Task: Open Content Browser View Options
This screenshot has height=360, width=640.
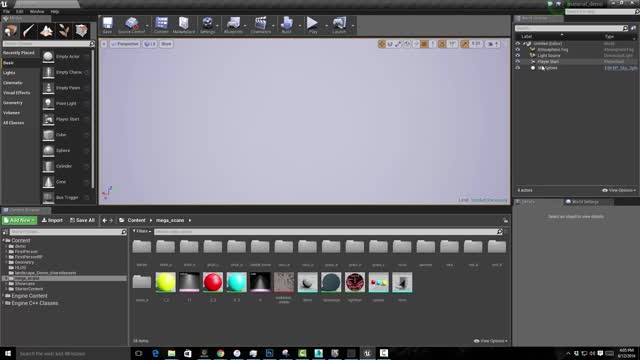Action: click(x=491, y=341)
